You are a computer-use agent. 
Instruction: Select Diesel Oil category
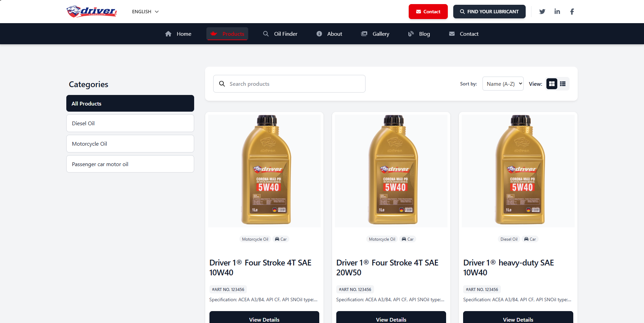[130, 123]
